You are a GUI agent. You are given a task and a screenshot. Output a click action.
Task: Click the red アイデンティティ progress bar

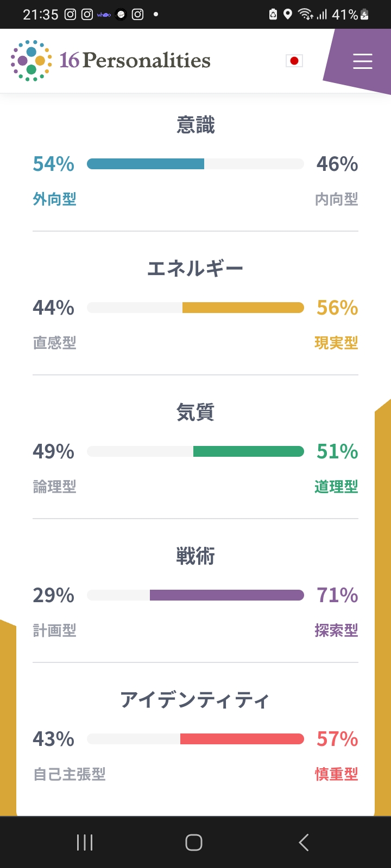pos(242,739)
